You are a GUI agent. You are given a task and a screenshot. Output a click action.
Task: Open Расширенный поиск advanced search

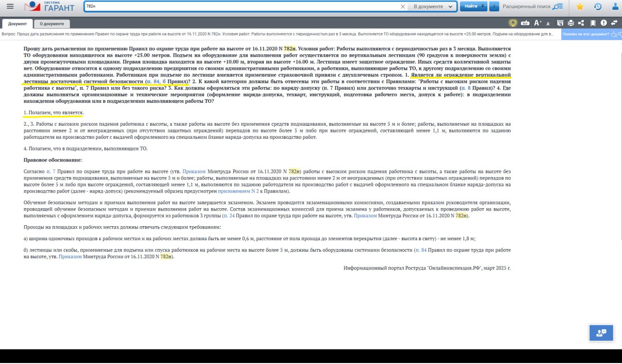click(533, 7)
